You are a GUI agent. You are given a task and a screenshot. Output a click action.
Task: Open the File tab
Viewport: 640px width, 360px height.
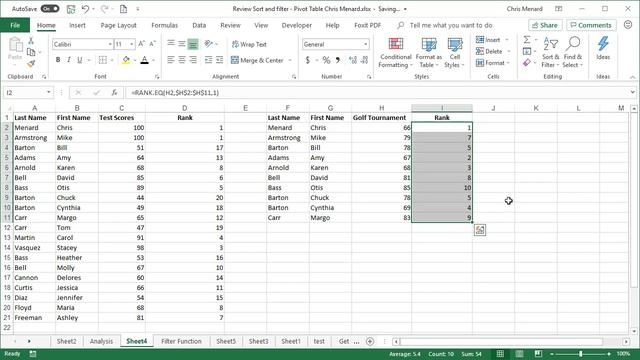point(15,25)
